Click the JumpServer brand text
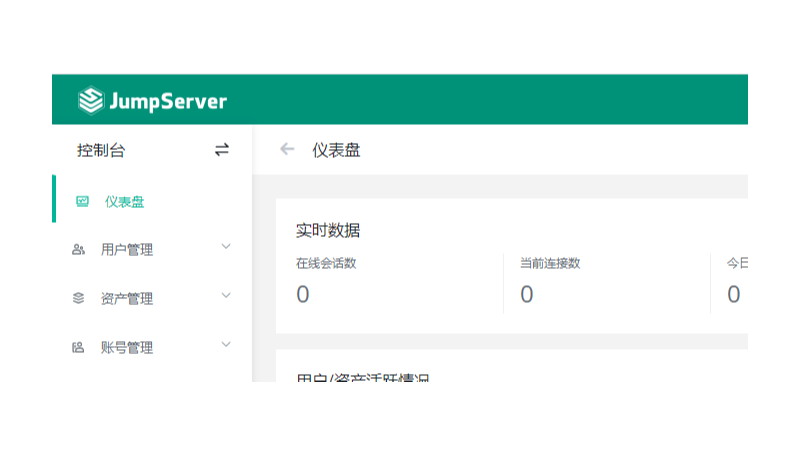Viewport: 800px width, 453px height. (168, 101)
